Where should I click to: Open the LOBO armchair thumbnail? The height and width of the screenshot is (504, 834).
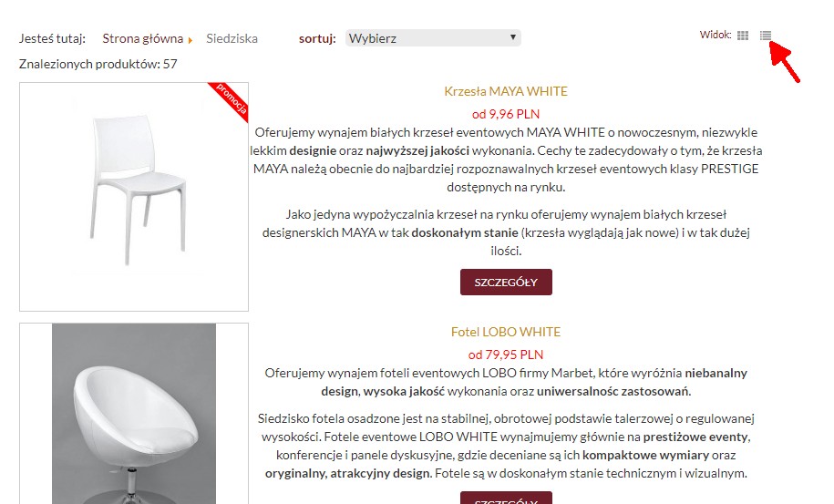point(134,414)
